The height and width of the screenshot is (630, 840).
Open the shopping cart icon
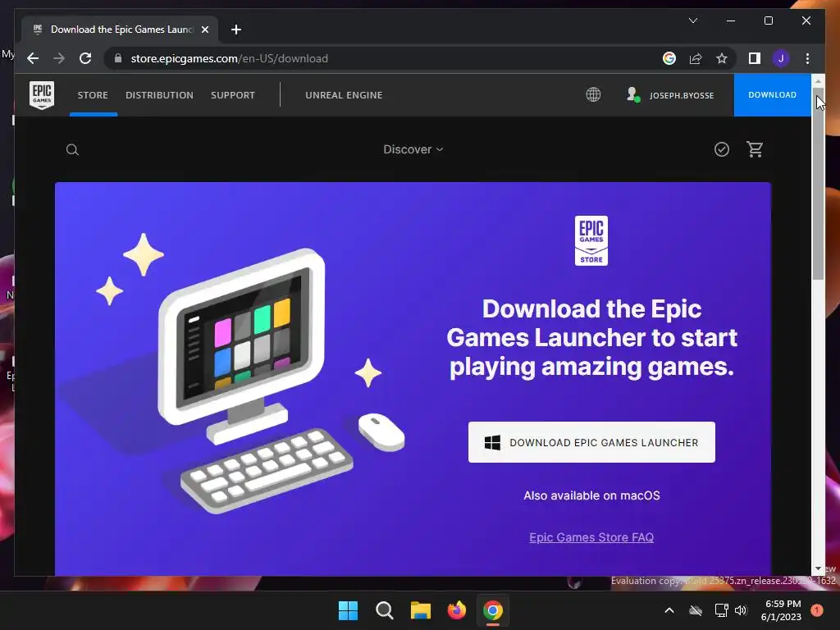(x=755, y=149)
